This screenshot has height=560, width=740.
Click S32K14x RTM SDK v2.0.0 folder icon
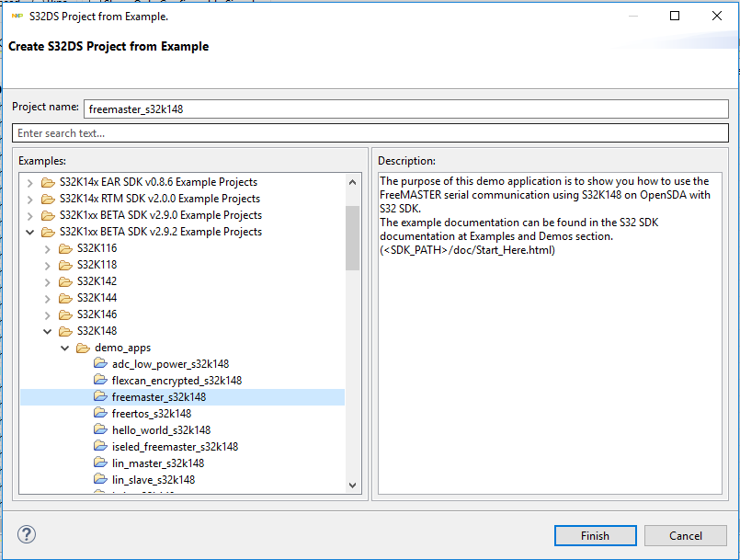point(48,199)
